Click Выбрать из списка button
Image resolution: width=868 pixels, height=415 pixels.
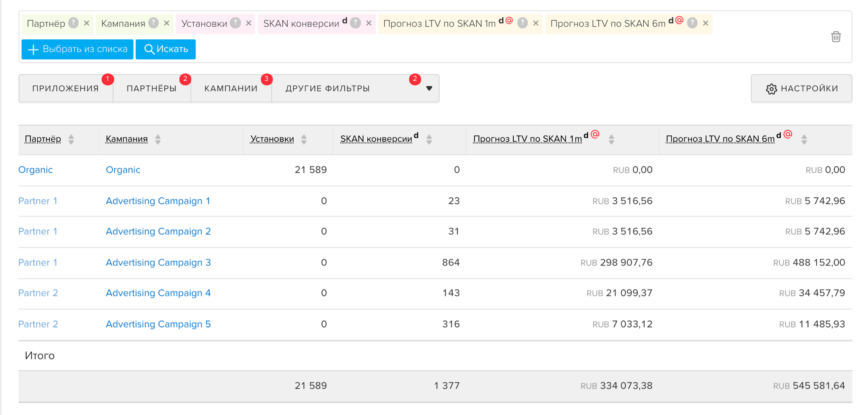pos(78,49)
